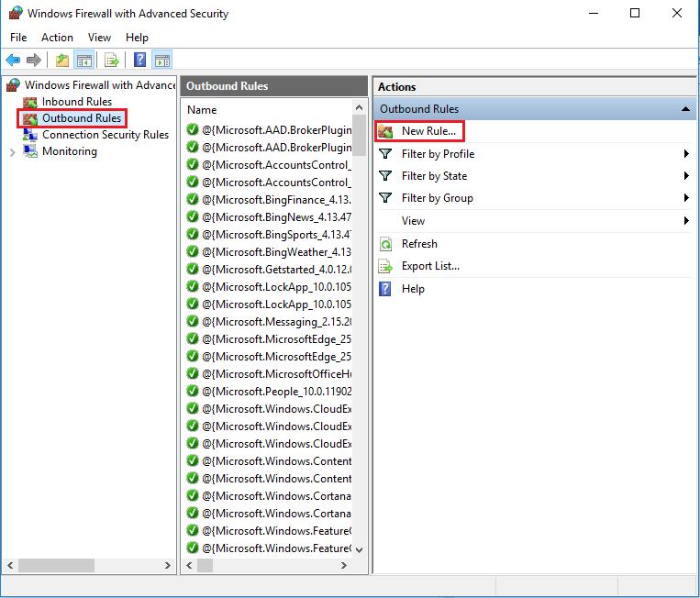Click green check icon beside Messaging rule
700x598 pixels.
coord(193,321)
